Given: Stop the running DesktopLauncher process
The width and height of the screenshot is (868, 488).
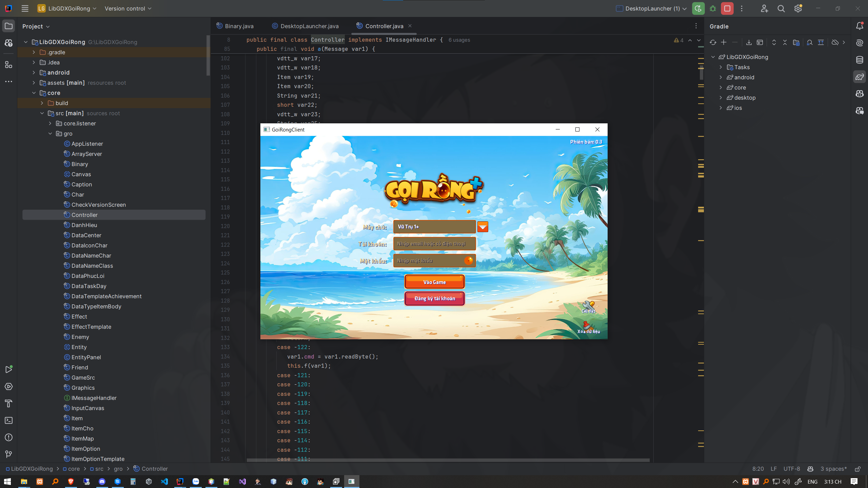Looking at the screenshot, I should point(727,8).
